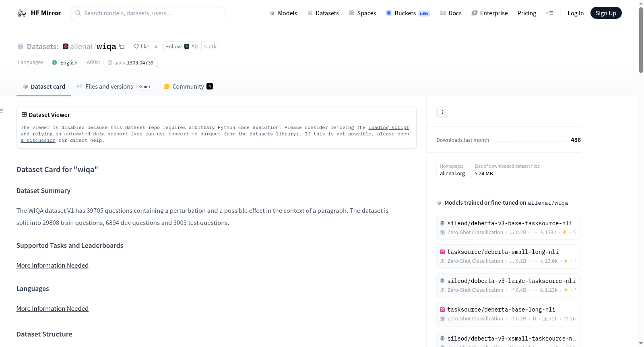Click the search field for models and datasets
The width and height of the screenshot is (644, 347).
click(148, 13)
